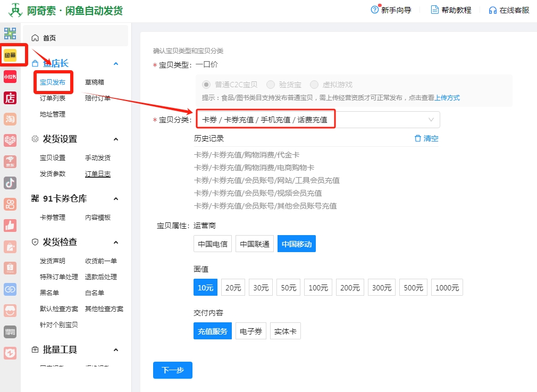The height and width of the screenshot is (392, 537).
Task: Open the dark red 店 platform icon
Action: coord(10,98)
